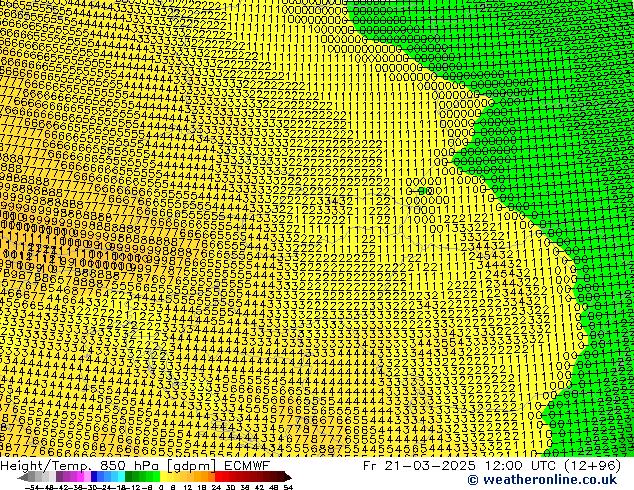Click the (12+96) forecast offset text

click(x=594, y=466)
